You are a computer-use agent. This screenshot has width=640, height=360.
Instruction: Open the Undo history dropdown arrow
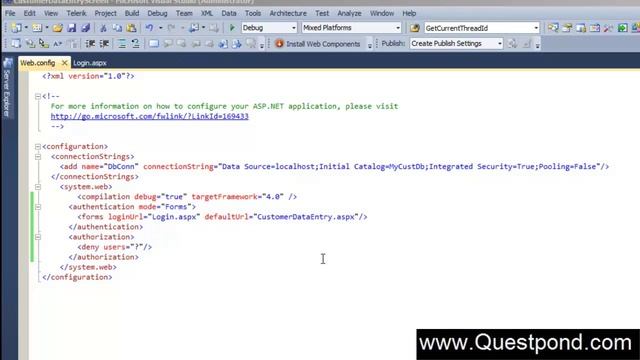[x=160, y=28]
